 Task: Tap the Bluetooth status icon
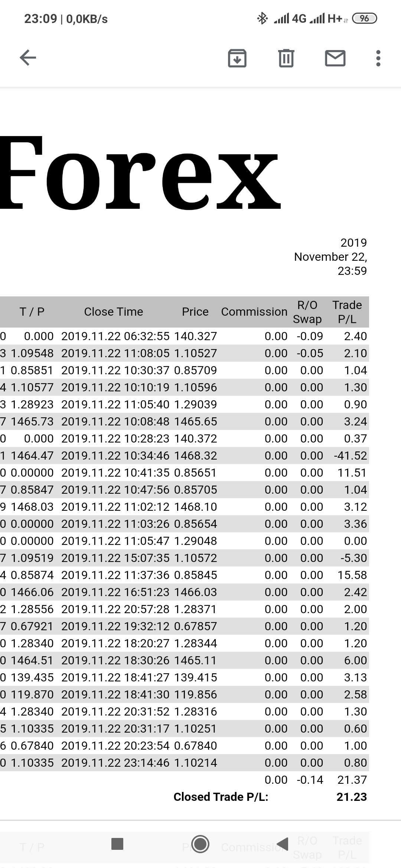[262, 18]
